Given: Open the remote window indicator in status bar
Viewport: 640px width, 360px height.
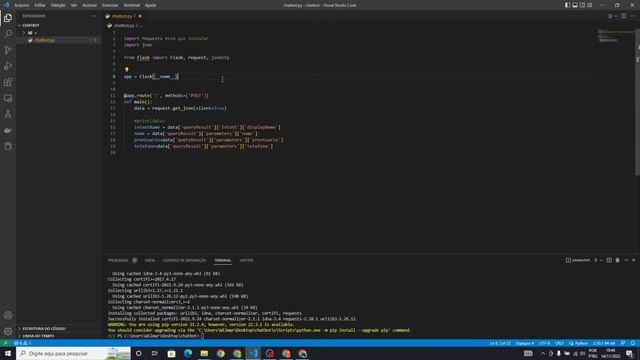Looking at the screenshot, I should pos(5,343).
